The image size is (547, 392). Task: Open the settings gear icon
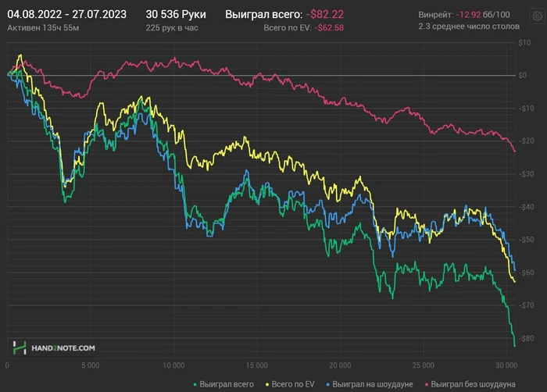click(538, 16)
